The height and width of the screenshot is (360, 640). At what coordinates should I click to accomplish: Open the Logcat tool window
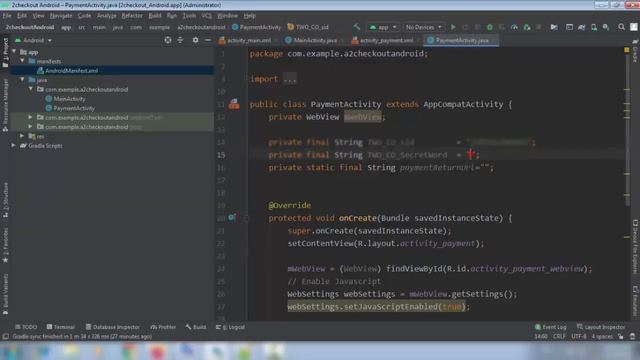point(230,327)
